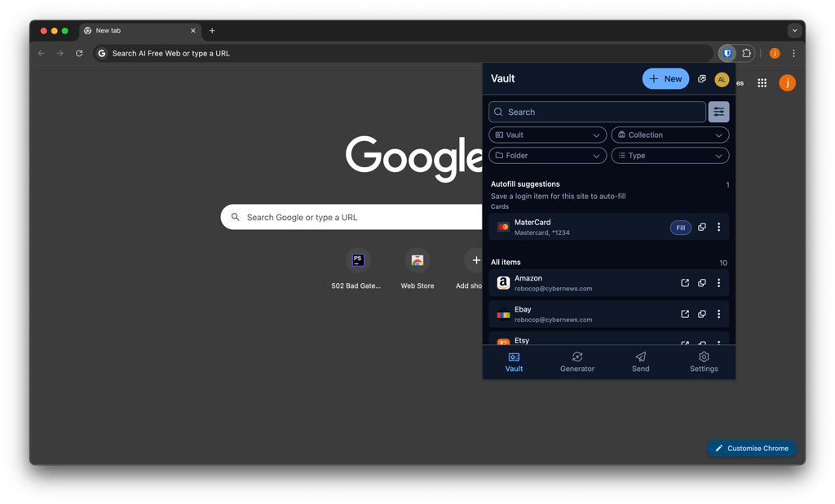This screenshot has height=504, width=835.
Task: Select the New tab browser tab
Action: point(140,31)
